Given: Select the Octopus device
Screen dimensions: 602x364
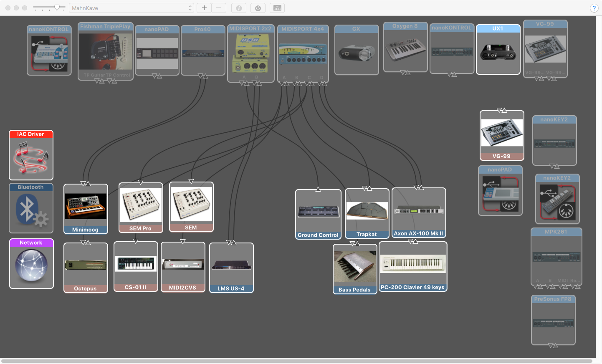Looking at the screenshot, I should (86, 268).
